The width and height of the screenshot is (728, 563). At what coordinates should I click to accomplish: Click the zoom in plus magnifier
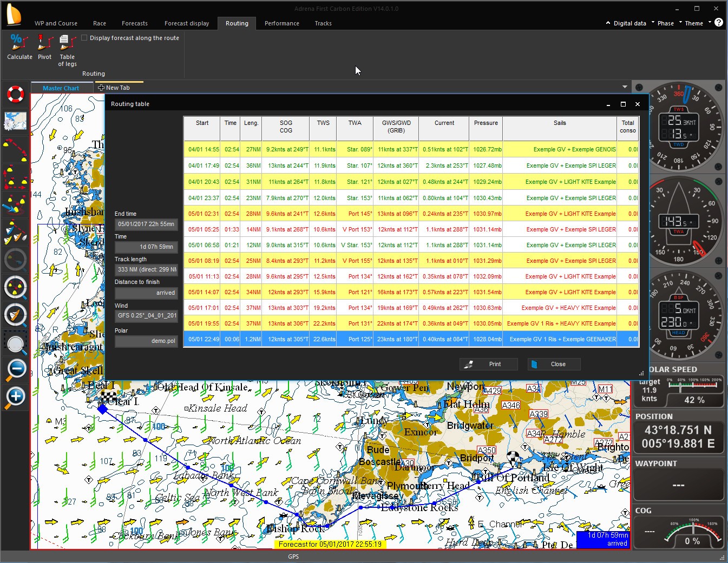[x=16, y=398]
